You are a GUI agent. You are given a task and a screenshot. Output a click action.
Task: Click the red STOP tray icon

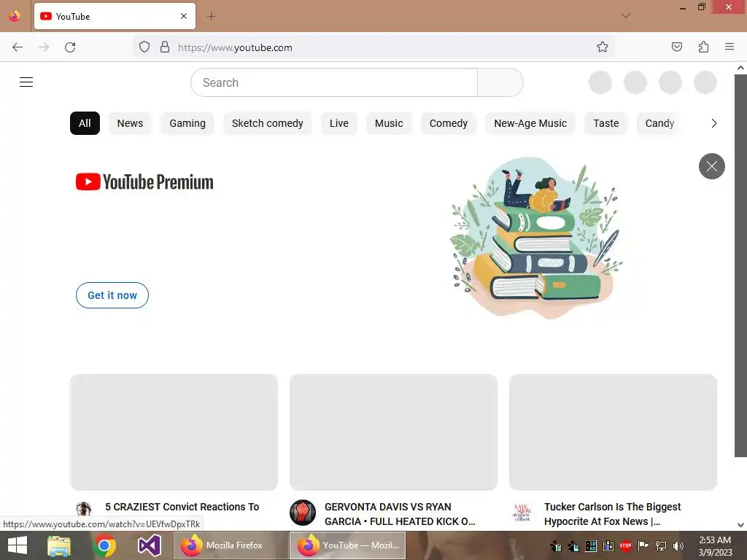(625, 546)
